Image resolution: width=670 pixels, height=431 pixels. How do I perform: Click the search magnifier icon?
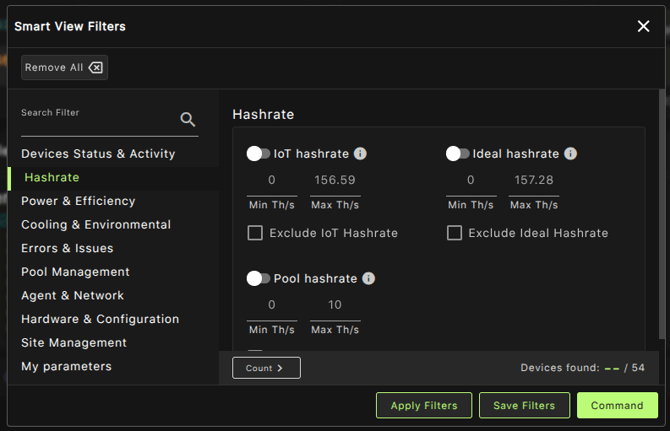tap(187, 120)
